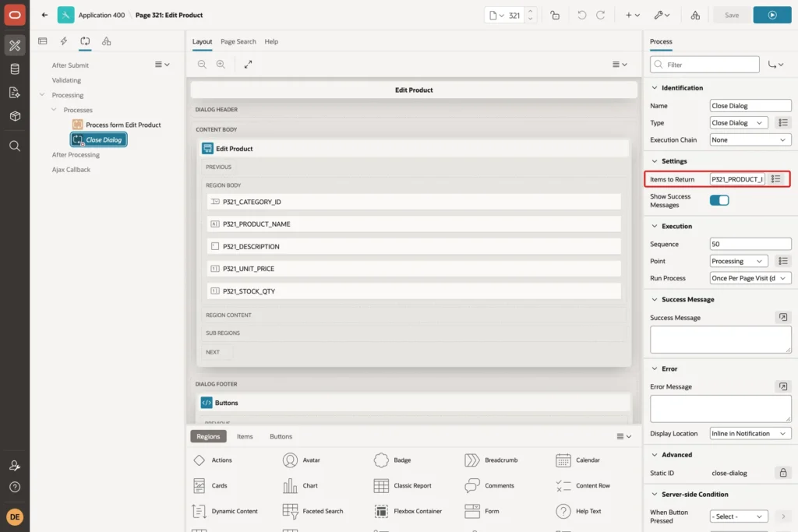This screenshot has height=532, width=798.
Task: Collapse the Success Message section
Action: tap(655, 299)
